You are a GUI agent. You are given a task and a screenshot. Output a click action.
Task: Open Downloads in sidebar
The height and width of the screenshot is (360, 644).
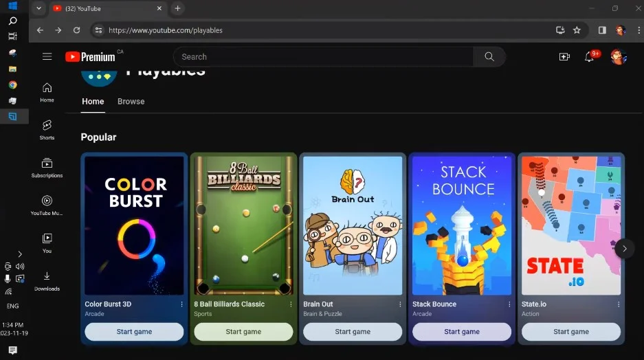tap(47, 280)
